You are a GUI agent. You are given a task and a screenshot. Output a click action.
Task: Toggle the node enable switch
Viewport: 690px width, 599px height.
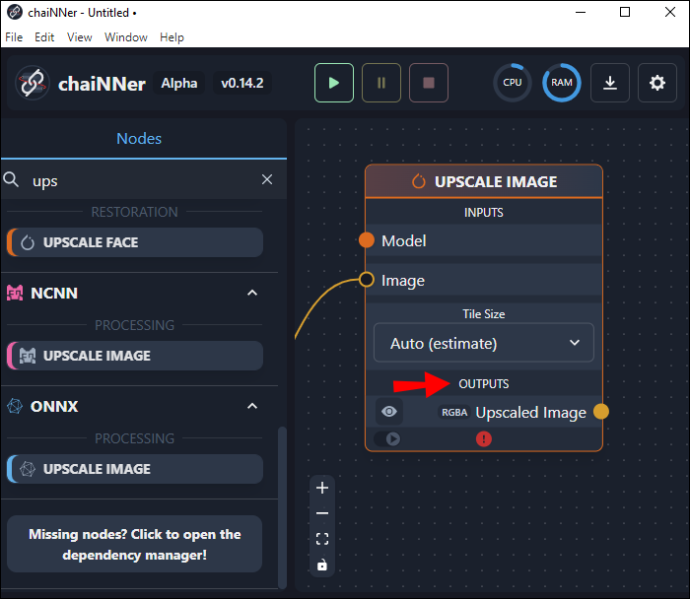(387, 439)
